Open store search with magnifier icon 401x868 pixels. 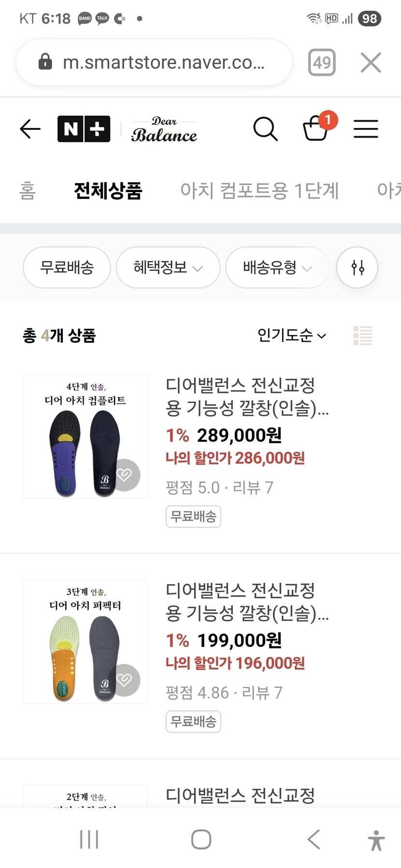[265, 129]
